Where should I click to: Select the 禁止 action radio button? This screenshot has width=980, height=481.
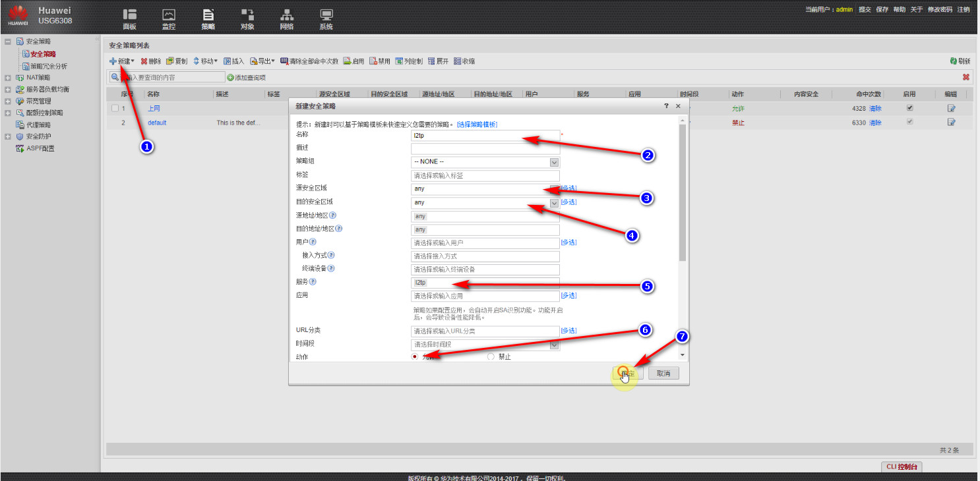point(490,356)
